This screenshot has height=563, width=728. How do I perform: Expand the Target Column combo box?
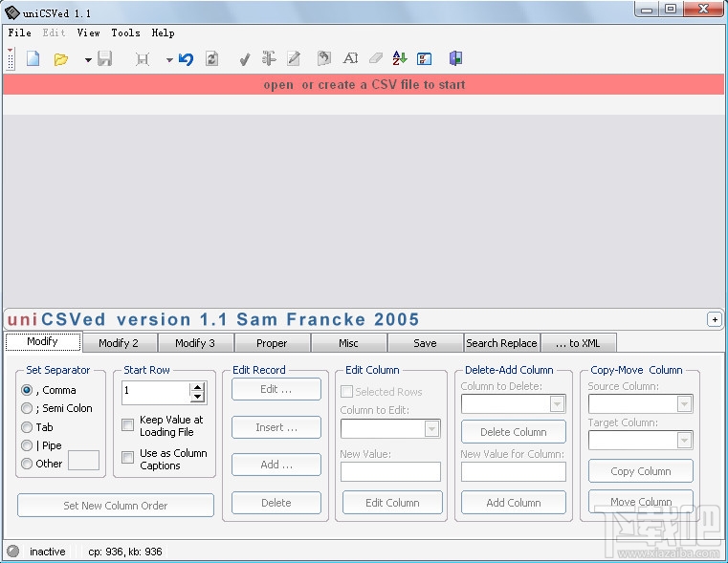click(684, 441)
